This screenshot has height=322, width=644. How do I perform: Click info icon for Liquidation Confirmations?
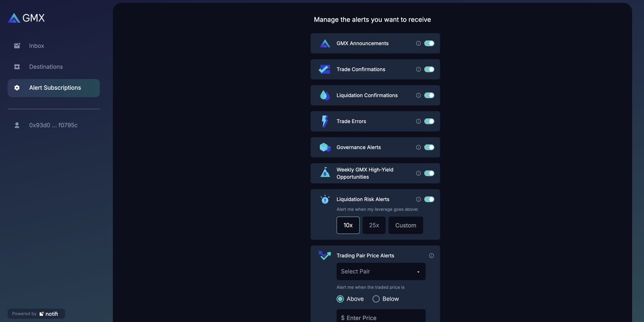(418, 95)
